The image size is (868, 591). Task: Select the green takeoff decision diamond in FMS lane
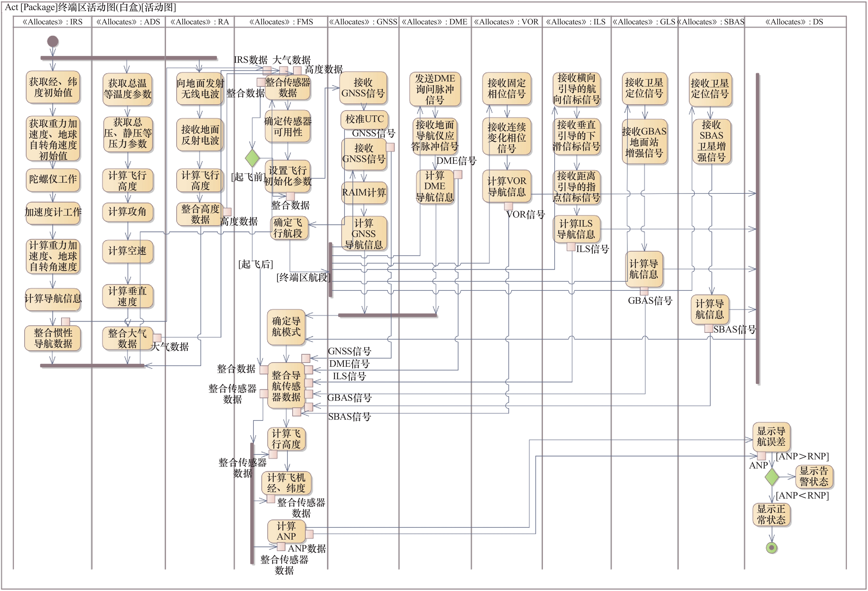(x=252, y=158)
